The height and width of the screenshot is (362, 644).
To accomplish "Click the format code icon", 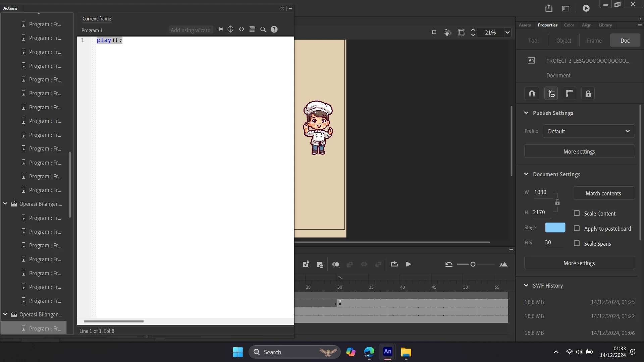I will pyautogui.click(x=252, y=29).
